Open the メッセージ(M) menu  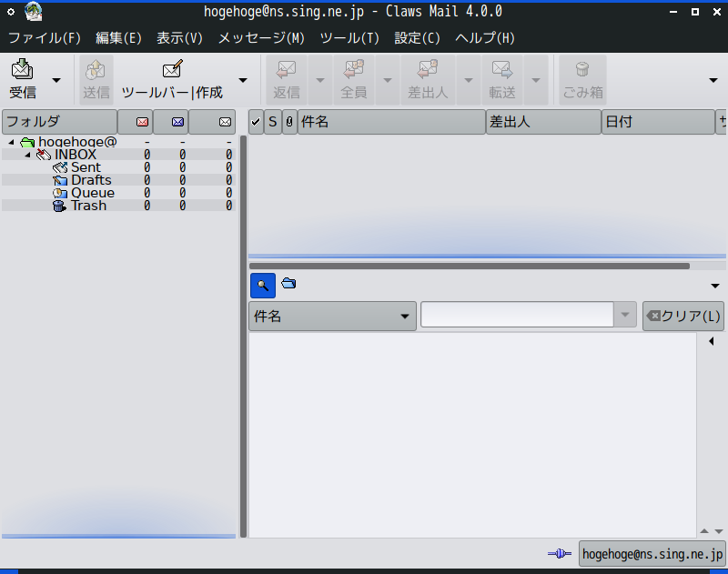261,38
